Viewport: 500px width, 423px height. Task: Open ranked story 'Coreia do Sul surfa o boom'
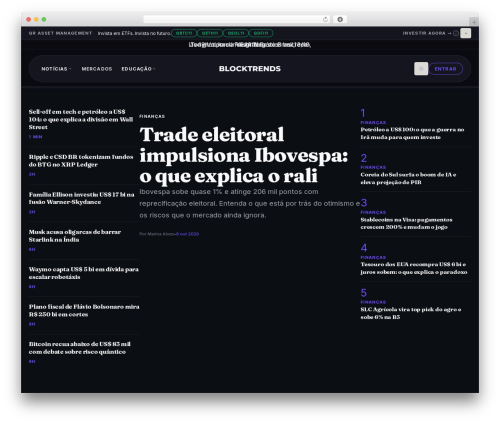[408, 178]
